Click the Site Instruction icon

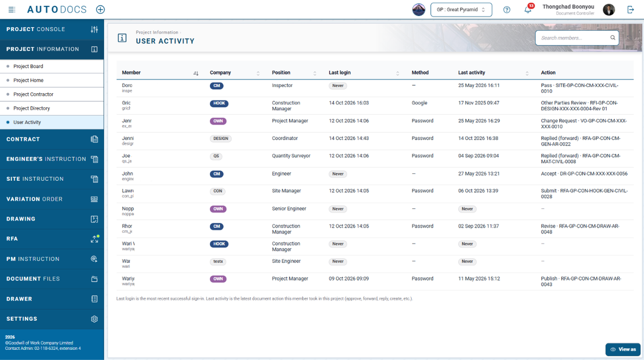pos(94,179)
